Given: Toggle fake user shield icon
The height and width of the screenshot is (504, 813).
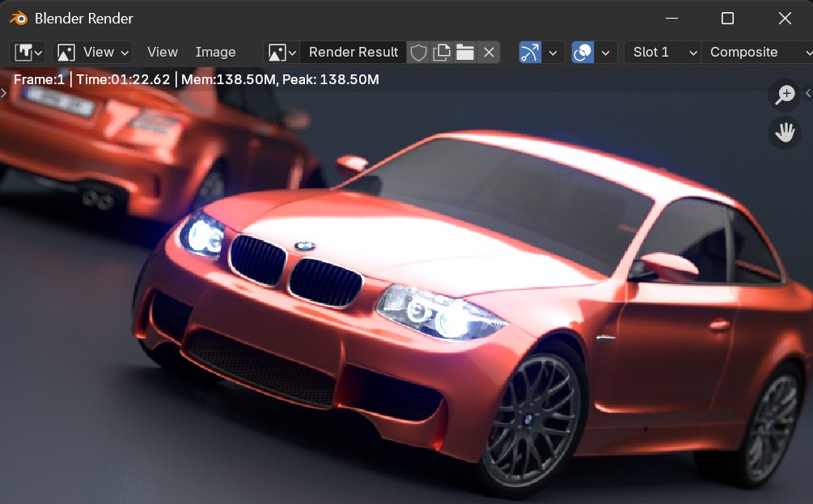Looking at the screenshot, I should click(418, 53).
